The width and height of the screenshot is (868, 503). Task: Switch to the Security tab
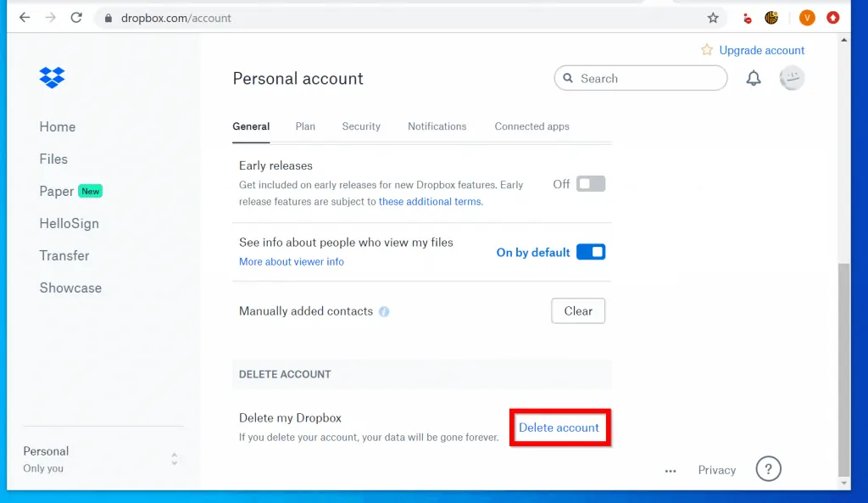tap(361, 126)
